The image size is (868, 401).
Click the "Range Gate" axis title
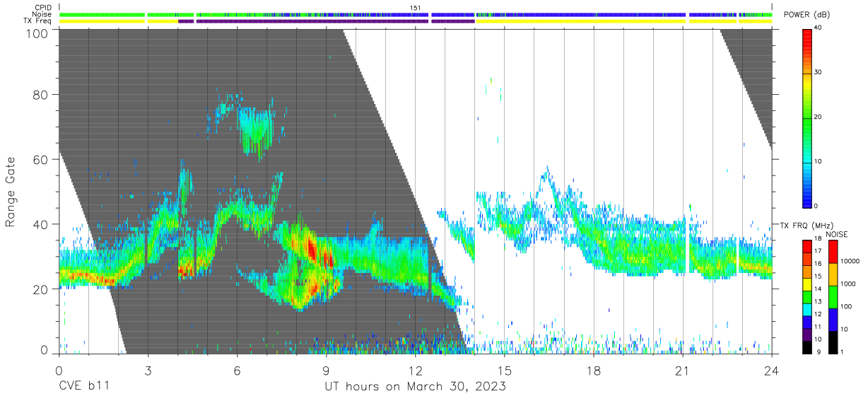[x=11, y=192]
